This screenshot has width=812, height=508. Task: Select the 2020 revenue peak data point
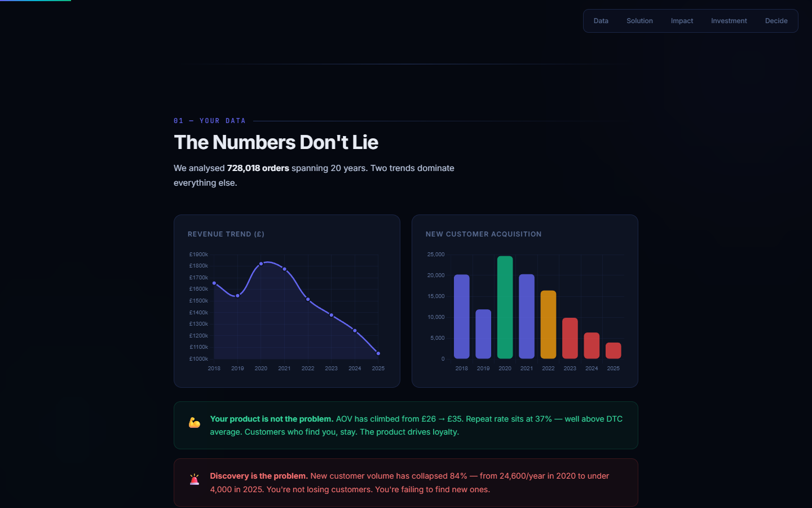pyautogui.click(x=261, y=264)
